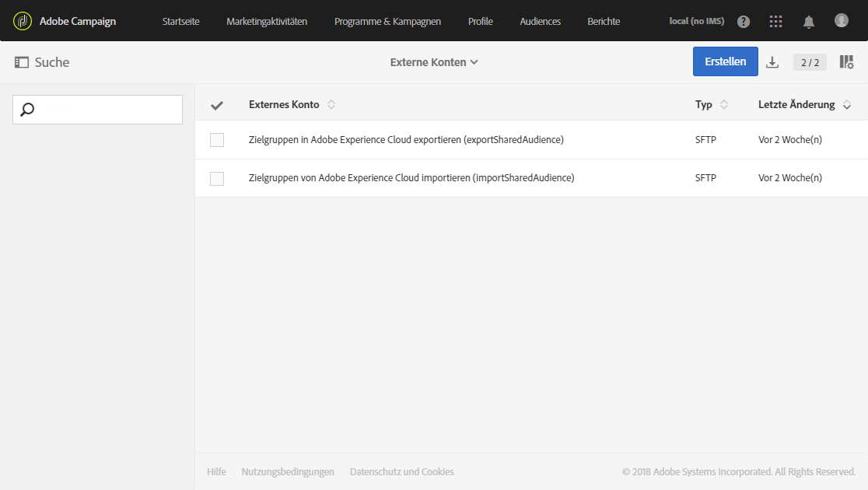Image resolution: width=868 pixels, height=490 pixels.
Task: Show notifications via the bell icon
Action: (809, 22)
